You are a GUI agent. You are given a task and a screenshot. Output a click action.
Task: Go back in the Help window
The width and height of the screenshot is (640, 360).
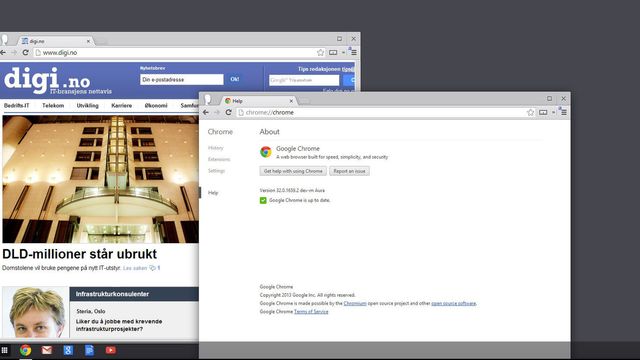[x=206, y=112]
